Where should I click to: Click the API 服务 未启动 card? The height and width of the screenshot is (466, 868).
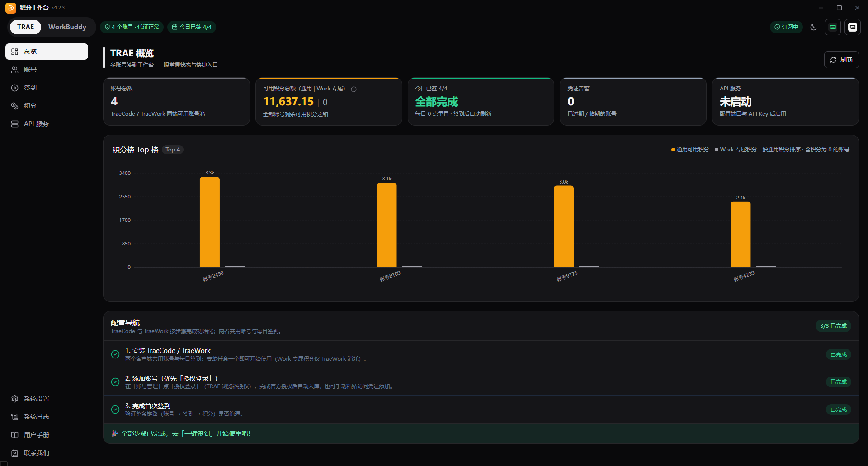(x=785, y=102)
